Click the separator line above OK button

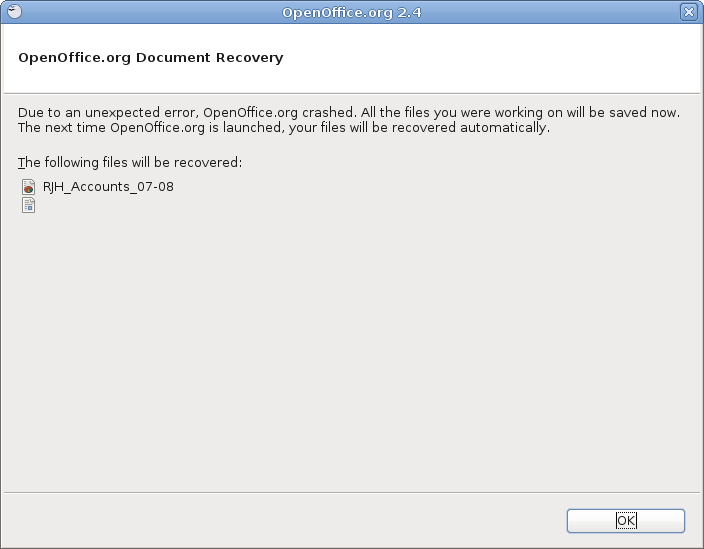click(x=352, y=492)
